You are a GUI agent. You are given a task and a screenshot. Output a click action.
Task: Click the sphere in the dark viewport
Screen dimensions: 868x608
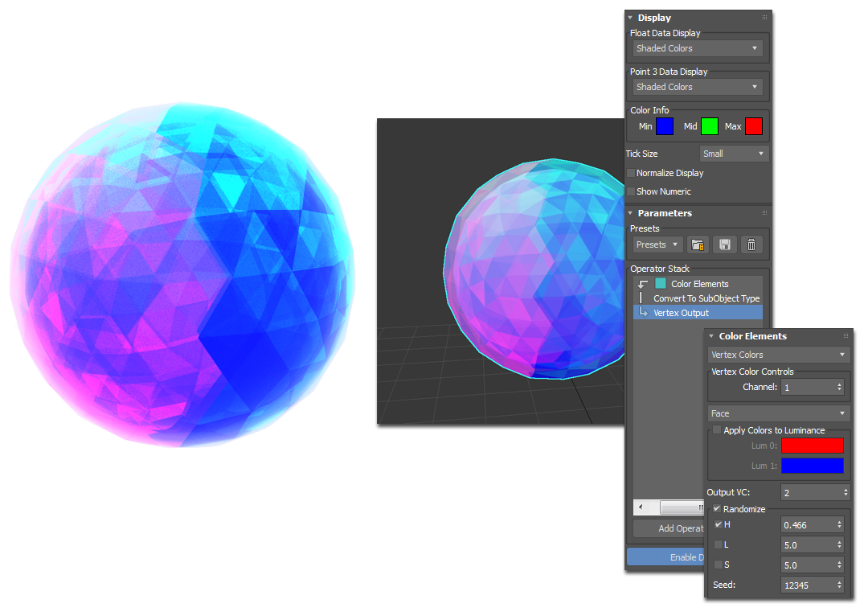(534, 269)
